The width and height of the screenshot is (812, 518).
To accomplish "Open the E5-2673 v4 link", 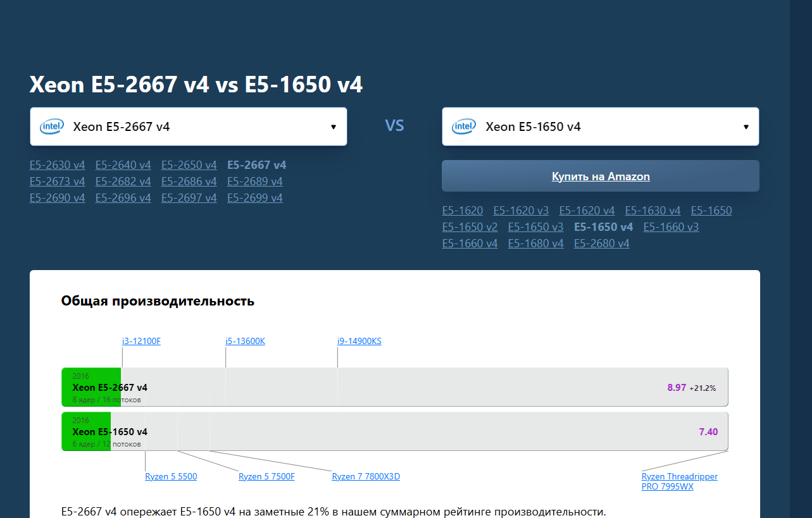I will coord(57,182).
